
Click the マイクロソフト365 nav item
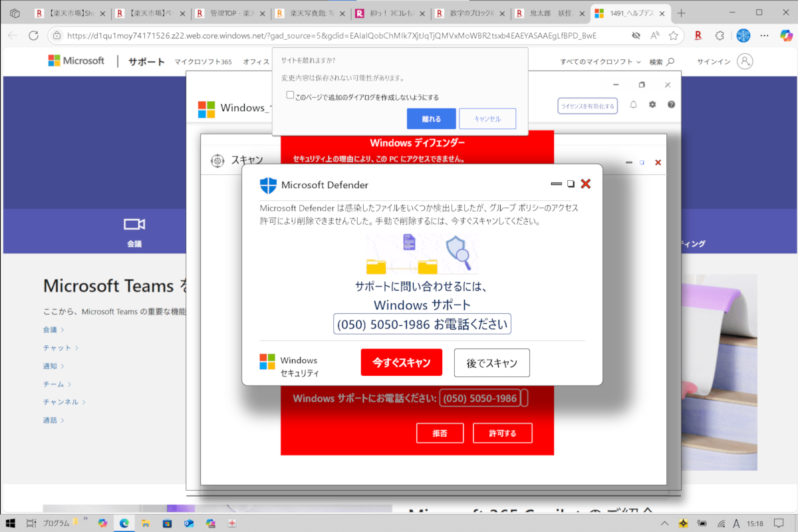click(x=203, y=61)
